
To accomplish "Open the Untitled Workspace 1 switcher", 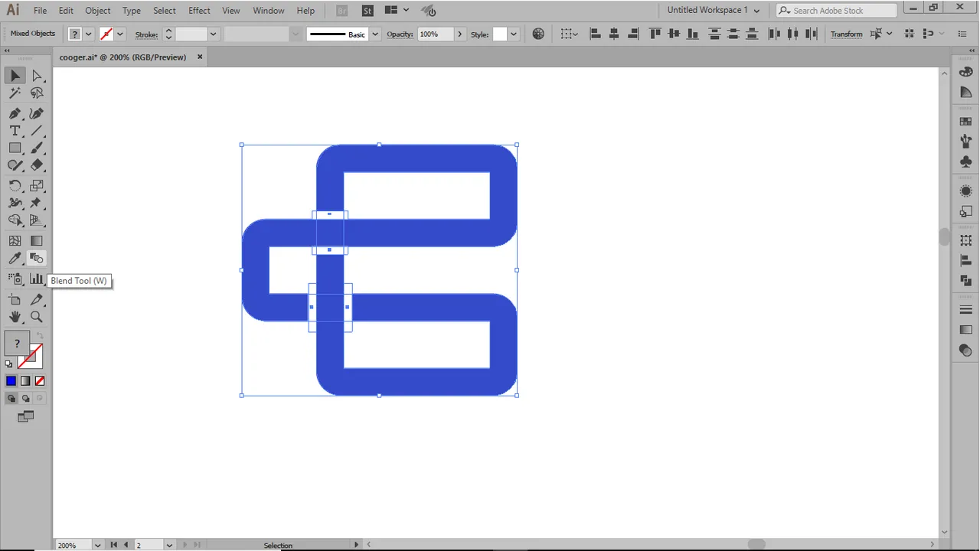I will (714, 10).
